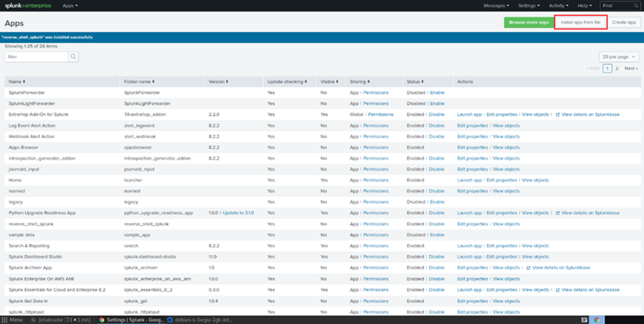
Task: Sort by the Visible column
Action: pos(329,81)
